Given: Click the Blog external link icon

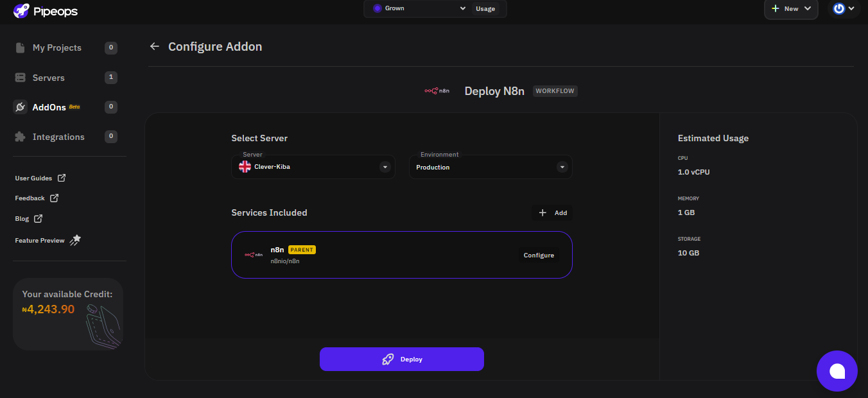Looking at the screenshot, I should point(39,218).
